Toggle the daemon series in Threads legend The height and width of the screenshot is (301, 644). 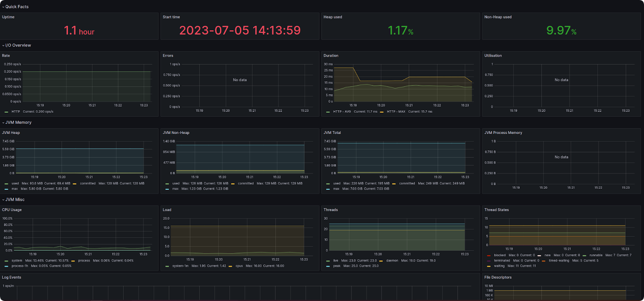coord(392,261)
